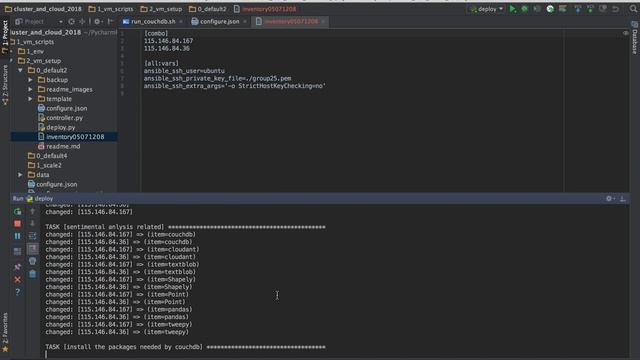Screen dimensions: 640x360
Task: Open Run panel settings gear
Action: point(609,198)
